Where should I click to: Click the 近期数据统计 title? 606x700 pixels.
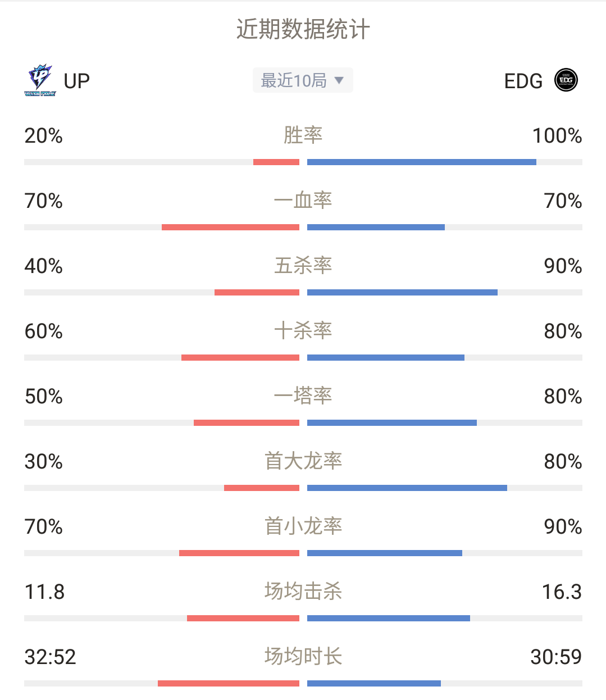[x=303, y=30]
